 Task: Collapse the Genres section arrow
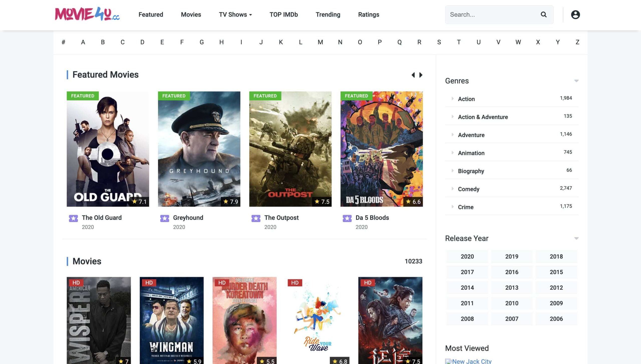[576, 81]
